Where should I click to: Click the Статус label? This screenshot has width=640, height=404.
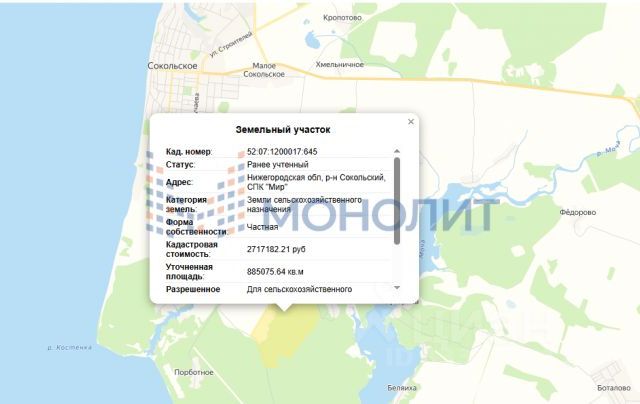(x=180, y=165)
